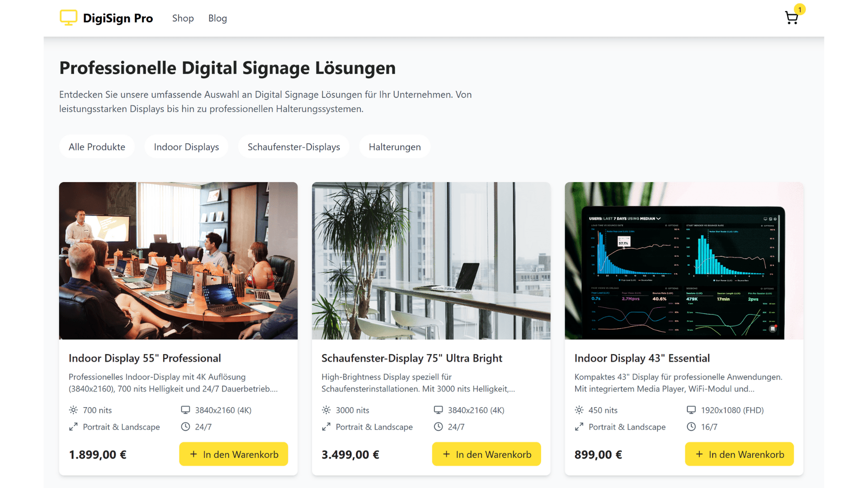Image resolution: width=868 pixels, height=488 pixels.
Task: Open the Blog menu item
Action: click(217, 19)
